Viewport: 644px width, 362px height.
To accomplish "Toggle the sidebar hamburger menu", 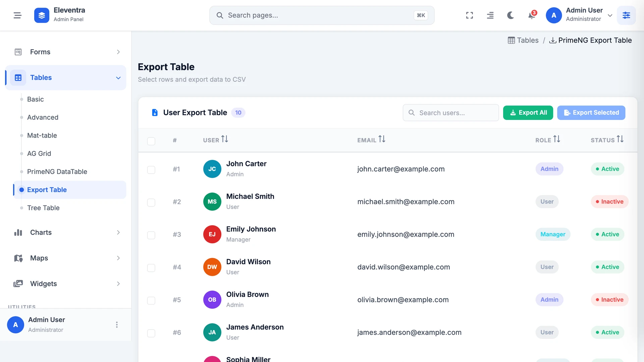I will pyautogui.click(x=17, y=15).
